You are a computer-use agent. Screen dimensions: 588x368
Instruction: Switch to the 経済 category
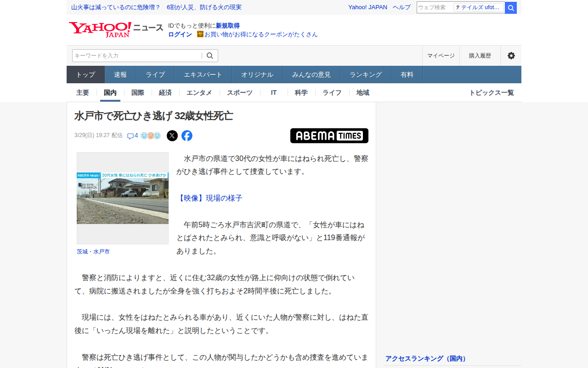tap(165, 92)
